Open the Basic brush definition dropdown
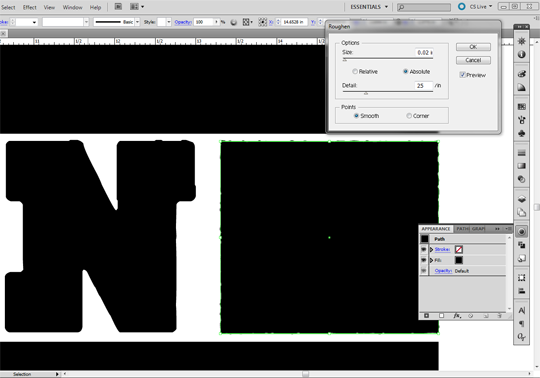The height and width of the screenshot is (378, 540). click(137, 22)
